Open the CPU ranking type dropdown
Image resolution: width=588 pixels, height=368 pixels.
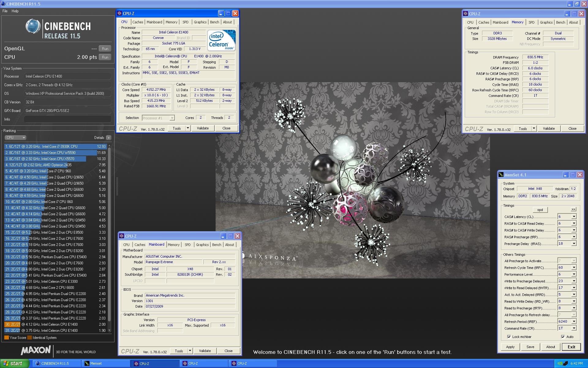[x=15, y=138]
